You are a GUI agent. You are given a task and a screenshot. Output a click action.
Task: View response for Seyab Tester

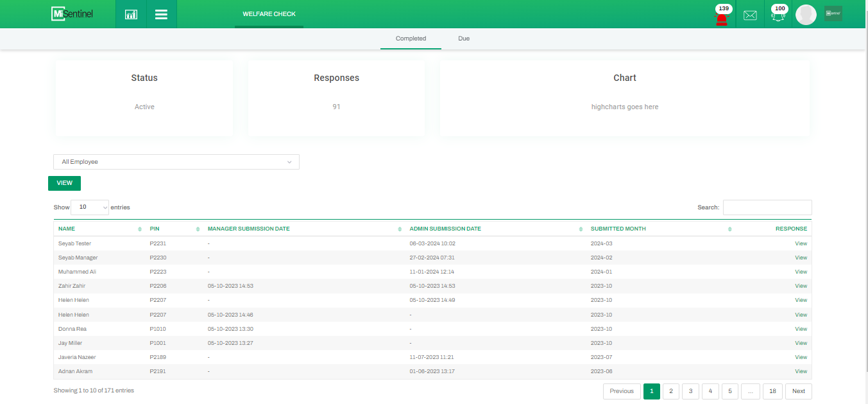coord(801,243)
